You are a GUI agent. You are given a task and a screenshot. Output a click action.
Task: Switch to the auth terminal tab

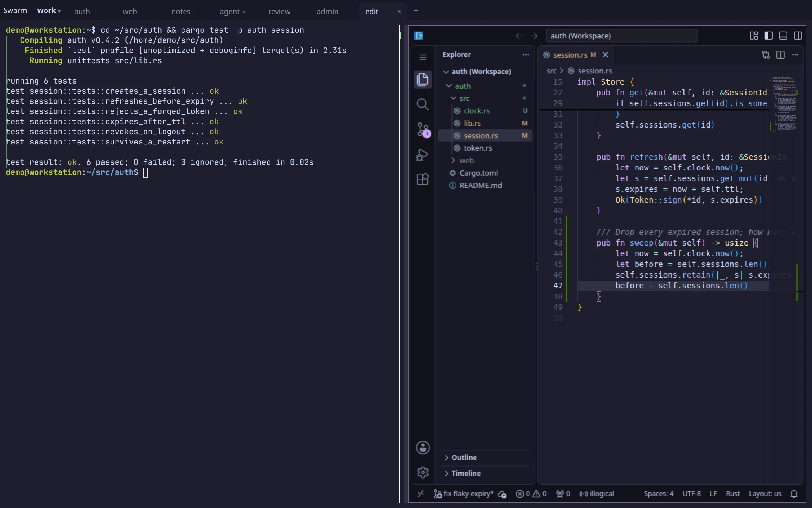click(x=82, y=11)
